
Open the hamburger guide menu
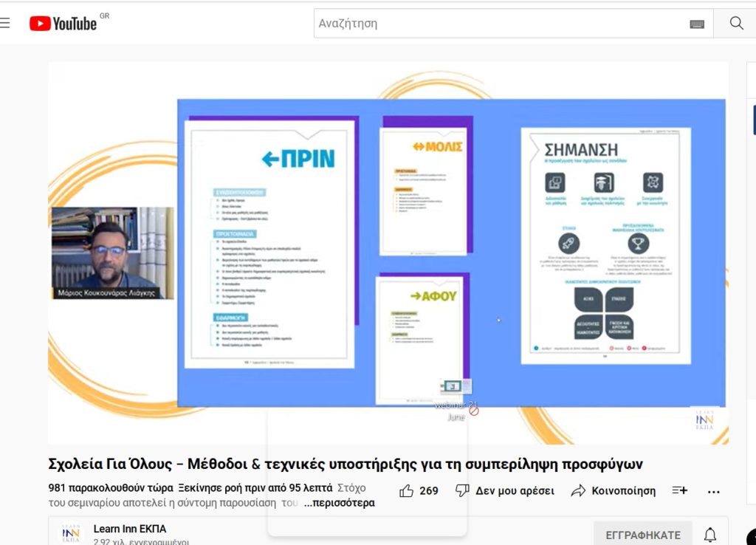5,23
